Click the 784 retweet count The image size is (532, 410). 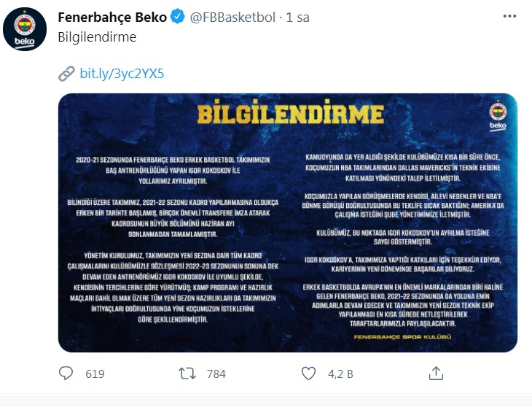(216, 374)
